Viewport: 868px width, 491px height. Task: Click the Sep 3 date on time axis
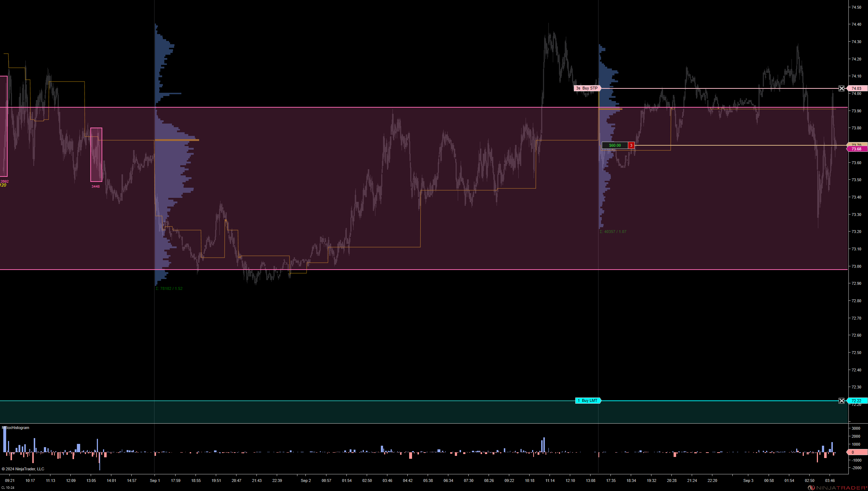click(748, 480)
